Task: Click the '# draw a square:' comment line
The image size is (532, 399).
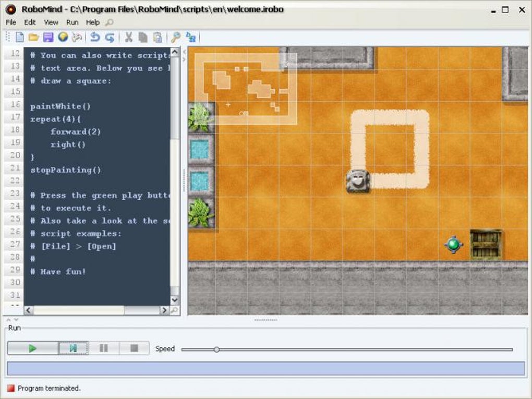Action: click(x=71, y=81)
